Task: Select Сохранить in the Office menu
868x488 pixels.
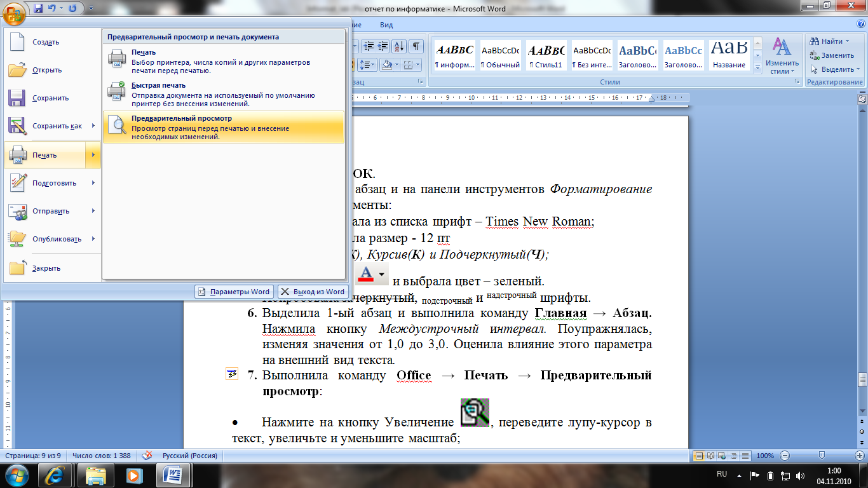Action: point(52,98)
